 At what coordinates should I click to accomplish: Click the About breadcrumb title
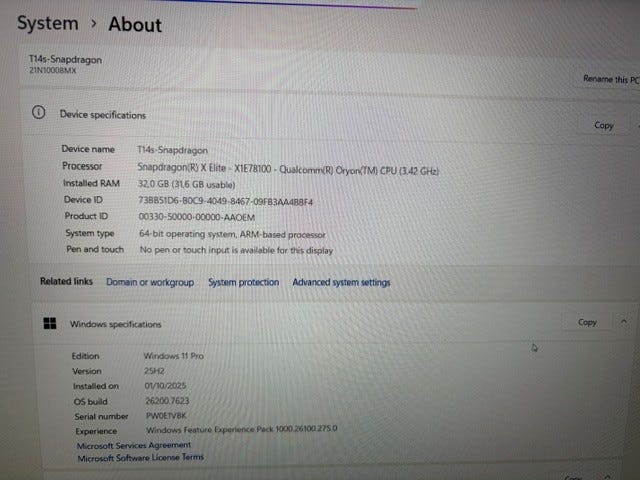tap(135, 24)
